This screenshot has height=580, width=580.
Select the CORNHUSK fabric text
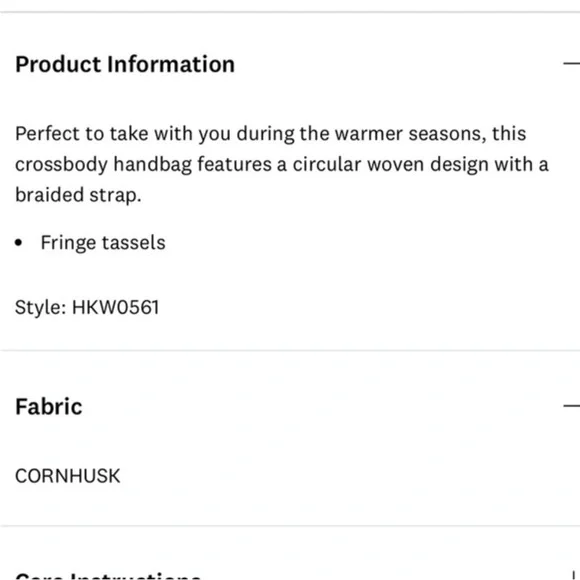point(68,476)
